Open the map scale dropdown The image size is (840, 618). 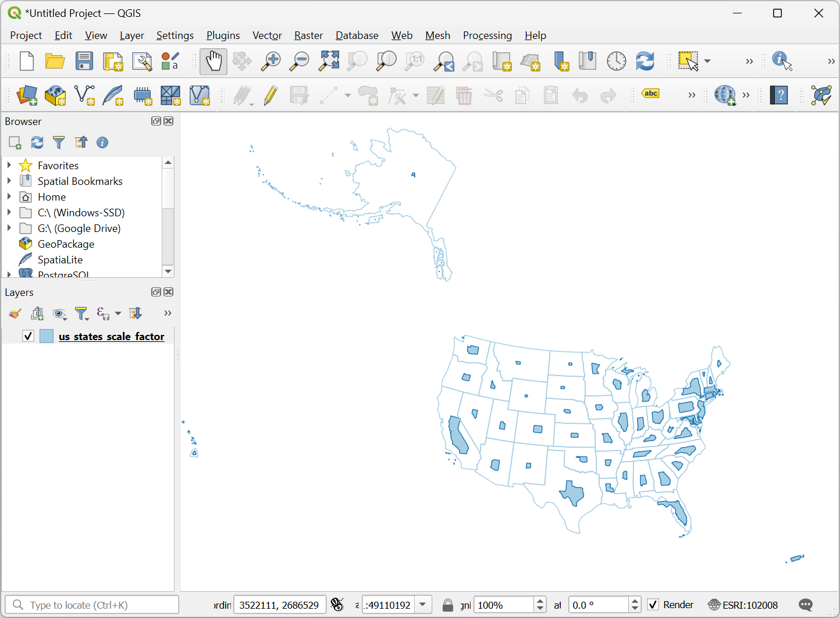pos(423,605)
